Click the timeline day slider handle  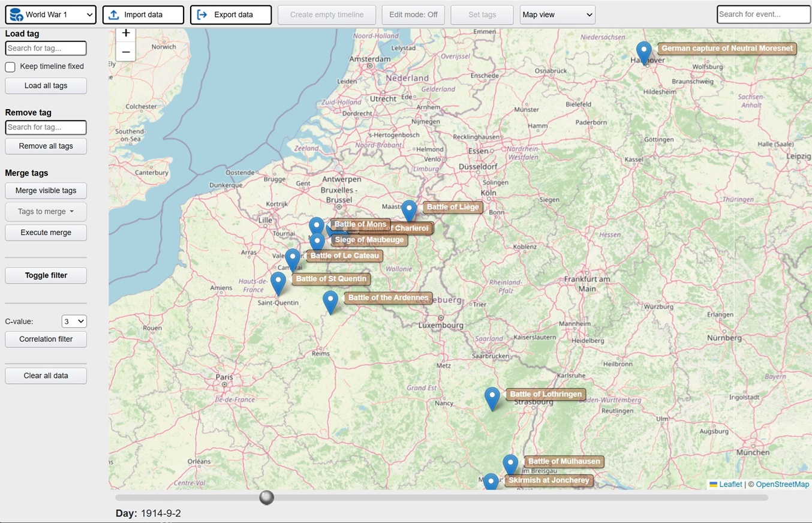pos(266,497)
